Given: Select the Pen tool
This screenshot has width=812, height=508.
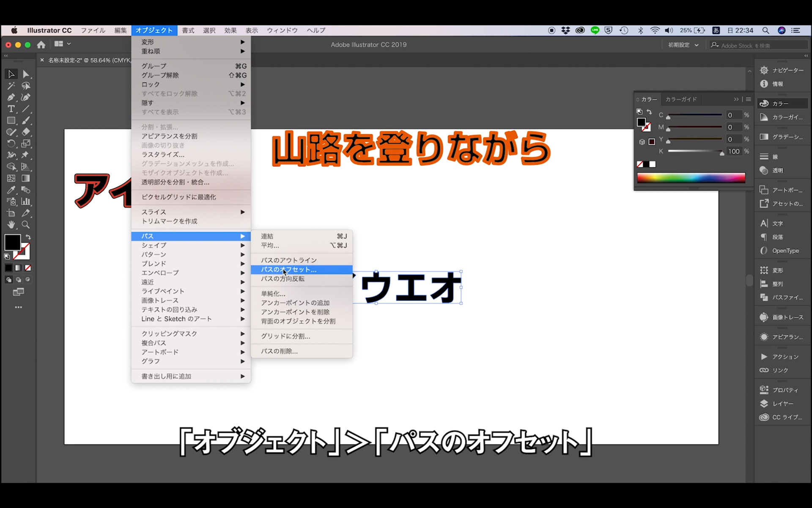Looking at the screenshot, I should (11, 97).
